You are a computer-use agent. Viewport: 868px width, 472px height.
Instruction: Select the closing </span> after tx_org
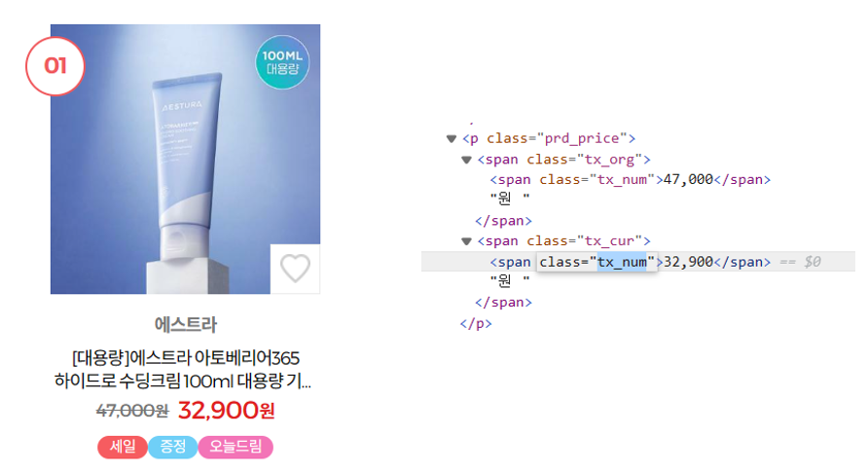(503, 221)
